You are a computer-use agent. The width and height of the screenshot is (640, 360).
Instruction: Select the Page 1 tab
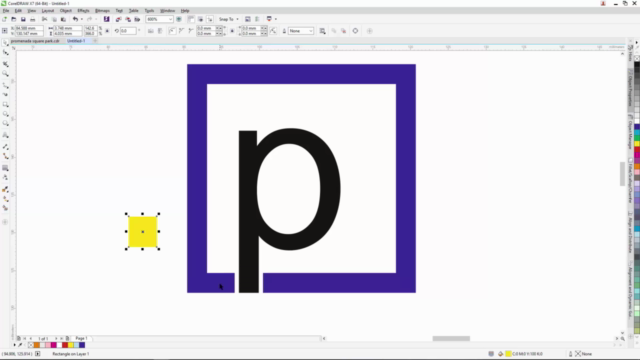(x=81, y=338)
